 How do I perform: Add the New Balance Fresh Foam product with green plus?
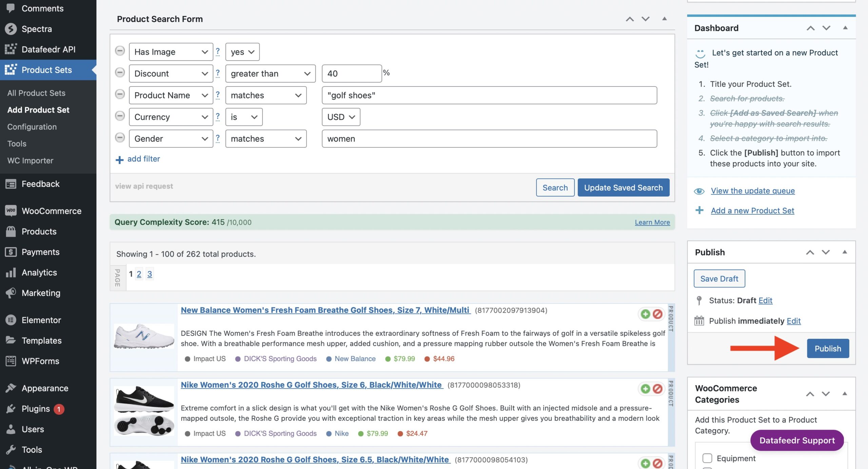(x=645, y=314)
